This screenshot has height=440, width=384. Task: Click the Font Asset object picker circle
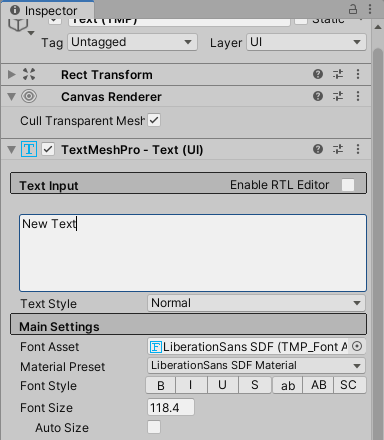(357, 347)
